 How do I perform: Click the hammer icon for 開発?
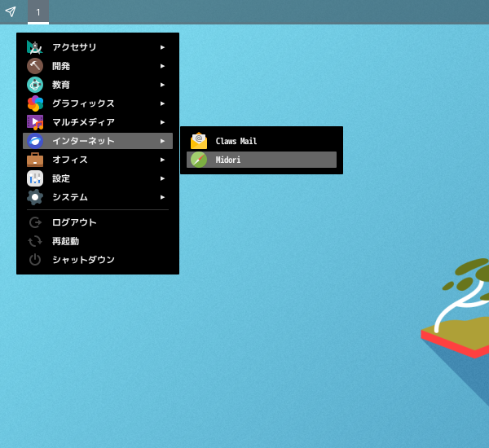pyautogui.click(x=35, y=66)
